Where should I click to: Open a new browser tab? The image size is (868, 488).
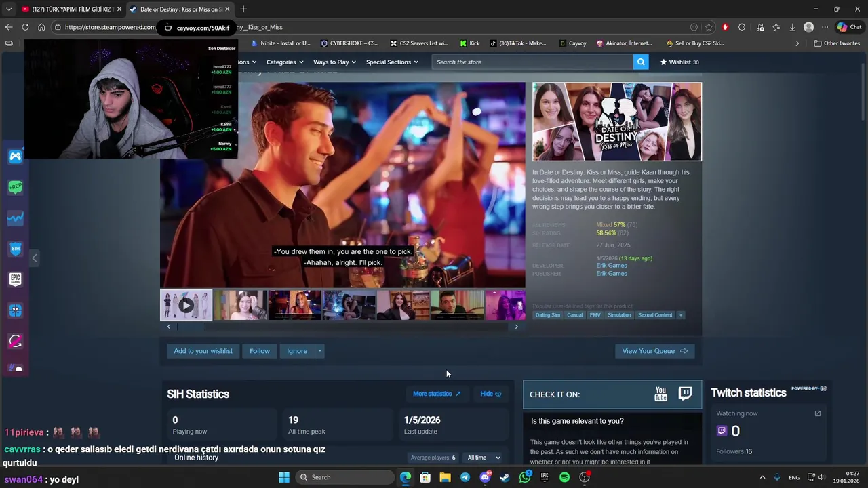tap(243, 9)
